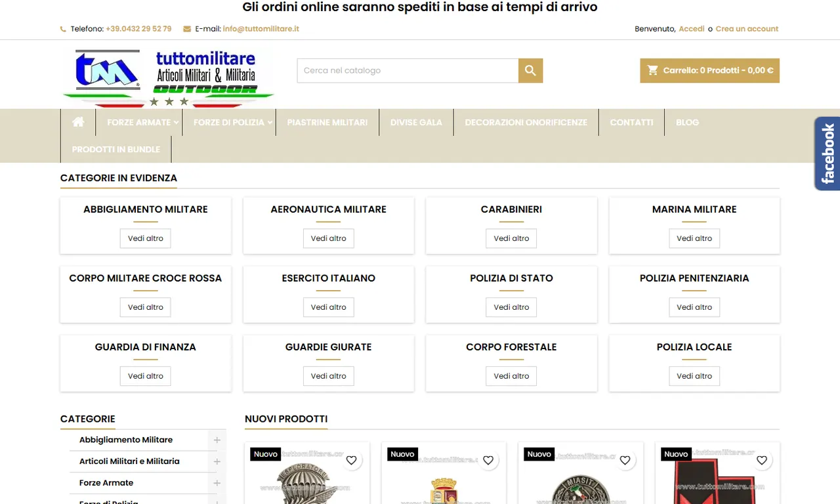The width and height of the screenshot is (840, 504).
Task: Click Vedi altro under Abbigliamento Militare
Action: coord(146,238)
